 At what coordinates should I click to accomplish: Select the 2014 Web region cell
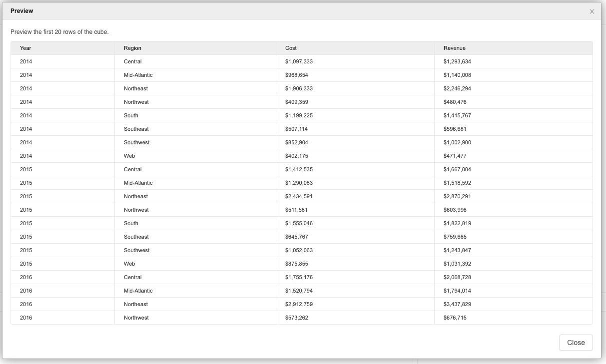[x=129, y=156]
